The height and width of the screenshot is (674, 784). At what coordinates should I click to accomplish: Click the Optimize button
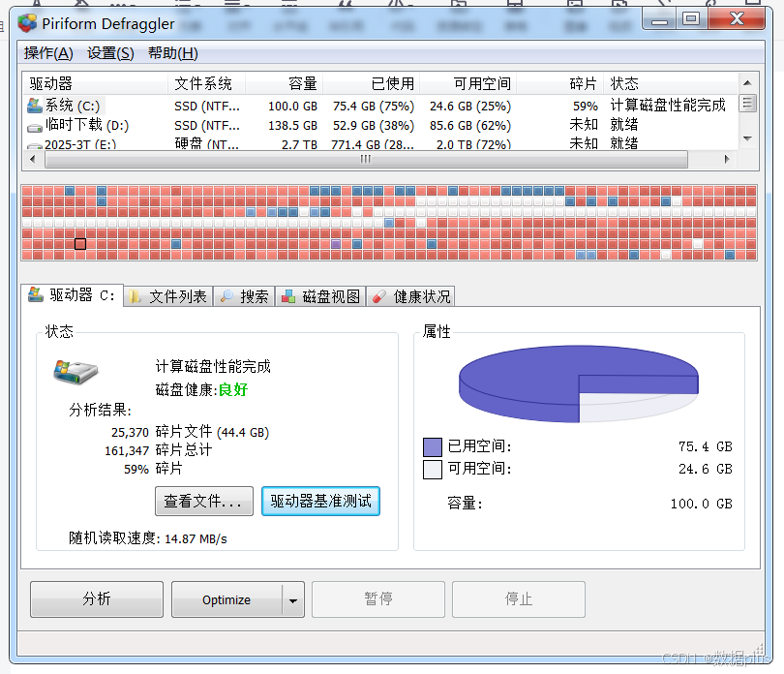pyautogui.click(x=226, y=599)
